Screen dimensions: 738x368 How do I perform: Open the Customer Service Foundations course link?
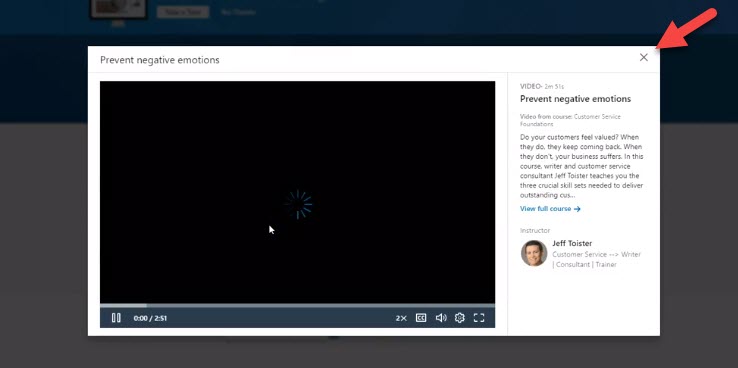570,120
